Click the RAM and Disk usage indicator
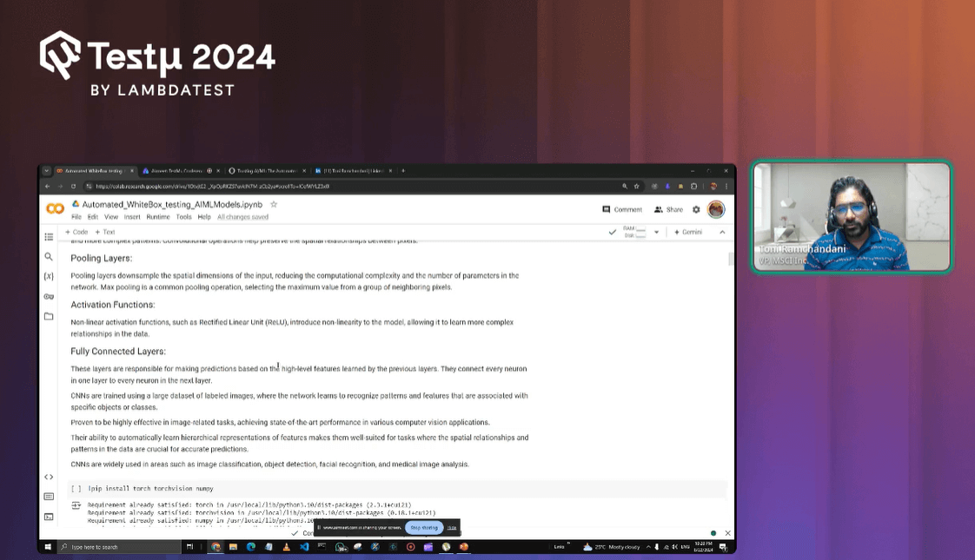 click(635, 232)
